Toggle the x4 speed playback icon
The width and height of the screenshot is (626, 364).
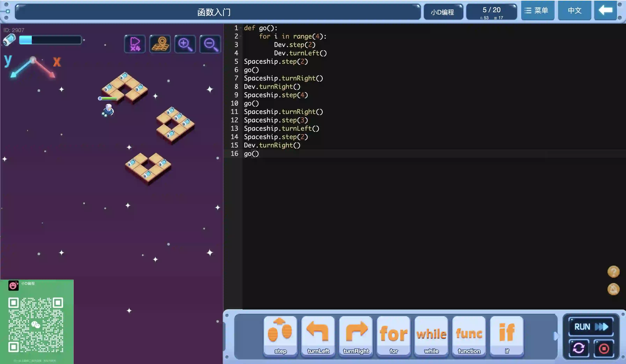coord(135,44)
